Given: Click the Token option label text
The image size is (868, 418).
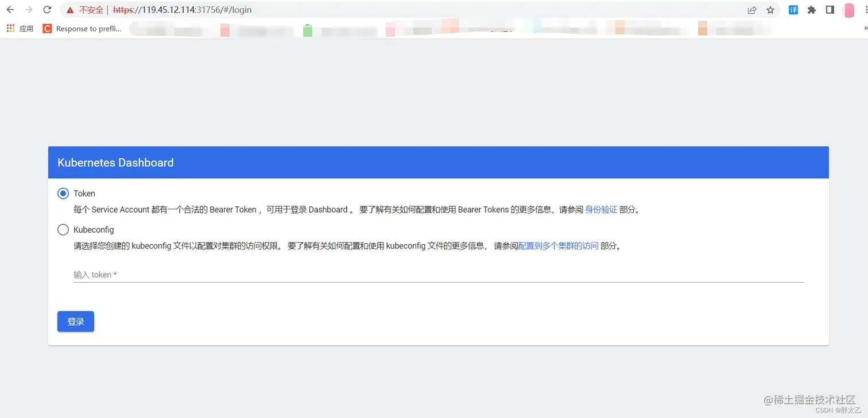Looking at the screenshot, I should 84,194.
